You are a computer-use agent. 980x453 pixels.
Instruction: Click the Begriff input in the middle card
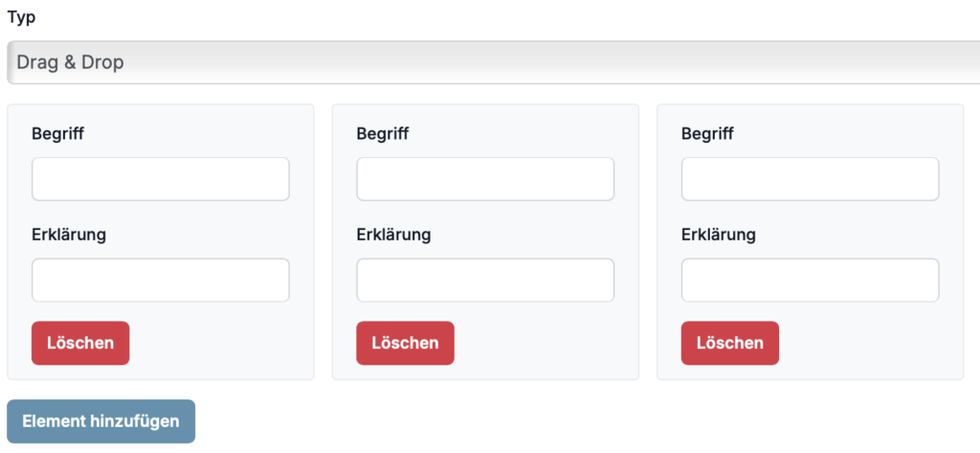coord(485,179)
